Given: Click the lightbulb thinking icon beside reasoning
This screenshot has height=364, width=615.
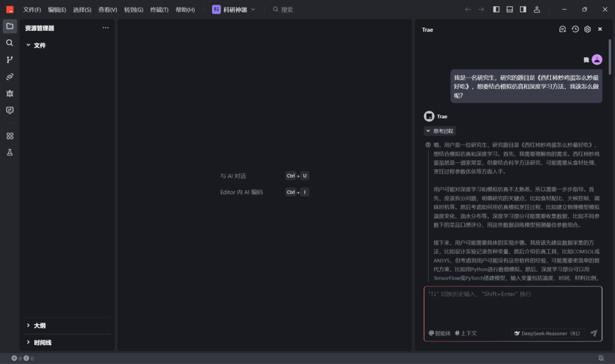Looking at the screenshot, I should pyautogui.click(x=428, y=144).
